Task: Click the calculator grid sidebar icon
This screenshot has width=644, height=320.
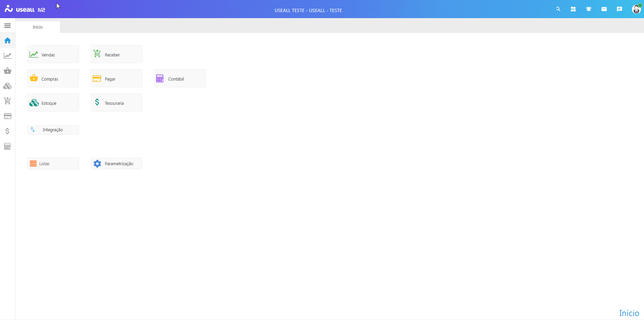Action: pos(7,146)
